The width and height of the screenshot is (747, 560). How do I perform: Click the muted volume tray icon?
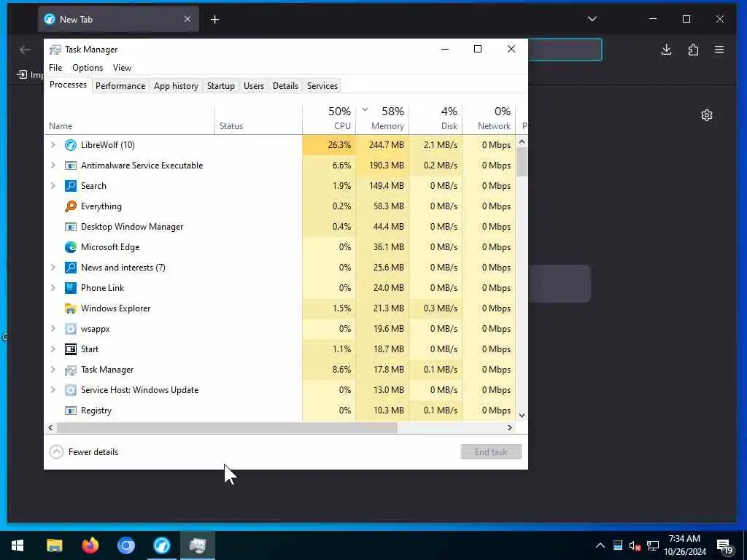point(635,545)
